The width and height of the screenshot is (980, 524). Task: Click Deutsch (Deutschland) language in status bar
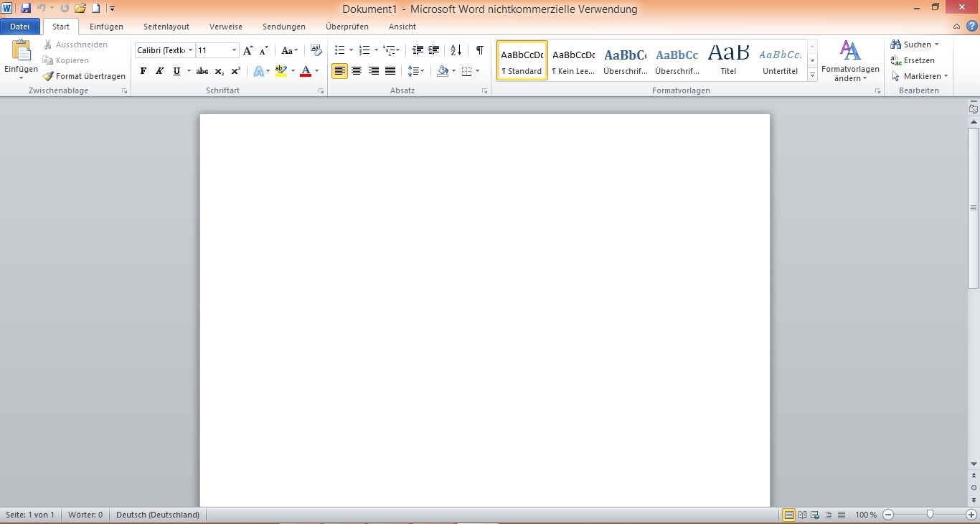click(x=158, y=515)
